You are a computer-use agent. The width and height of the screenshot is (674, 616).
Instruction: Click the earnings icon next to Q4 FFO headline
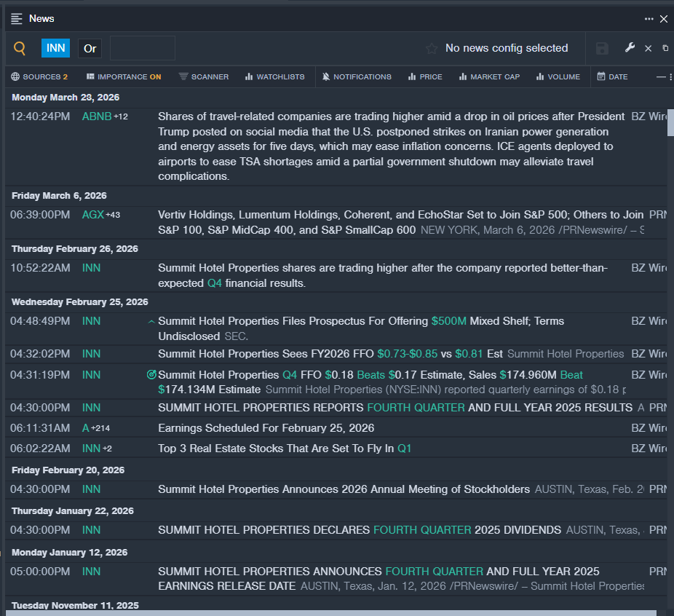(x=151, y=375)
